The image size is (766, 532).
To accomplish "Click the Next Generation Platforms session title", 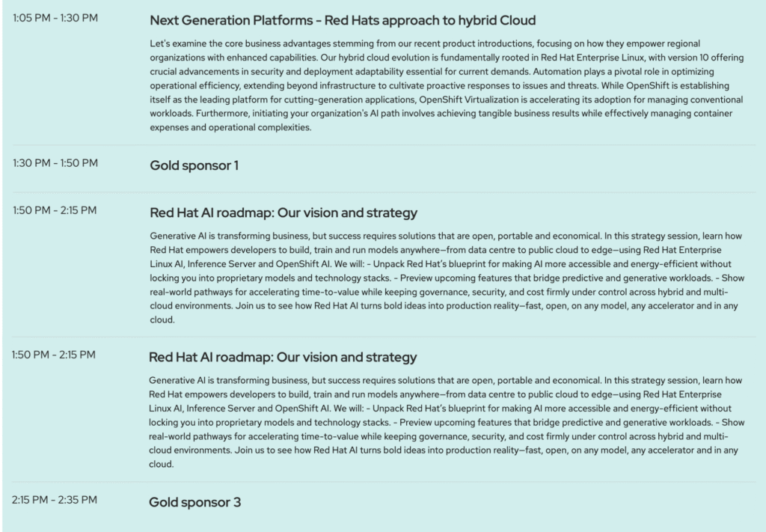I will point(343,20).
